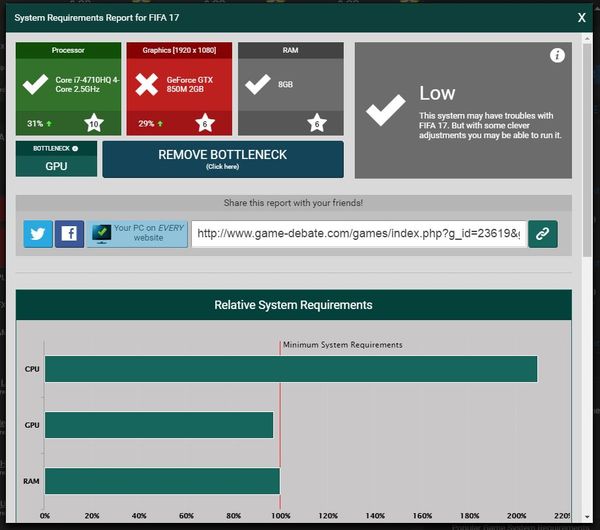Click the Low rating title
Viewport: 600px width, 530px height.
tap(437, 93)
